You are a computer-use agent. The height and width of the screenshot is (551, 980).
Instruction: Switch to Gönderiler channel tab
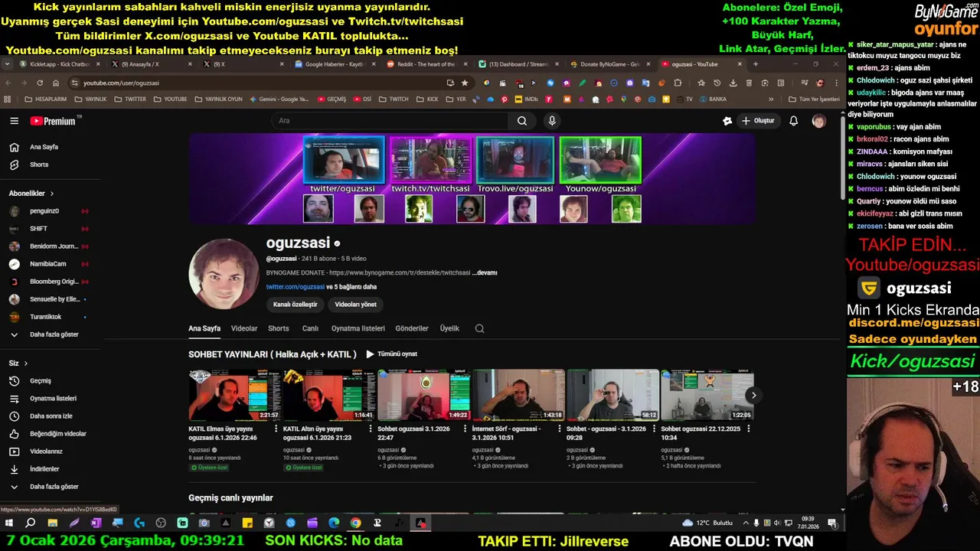(412, 328)
